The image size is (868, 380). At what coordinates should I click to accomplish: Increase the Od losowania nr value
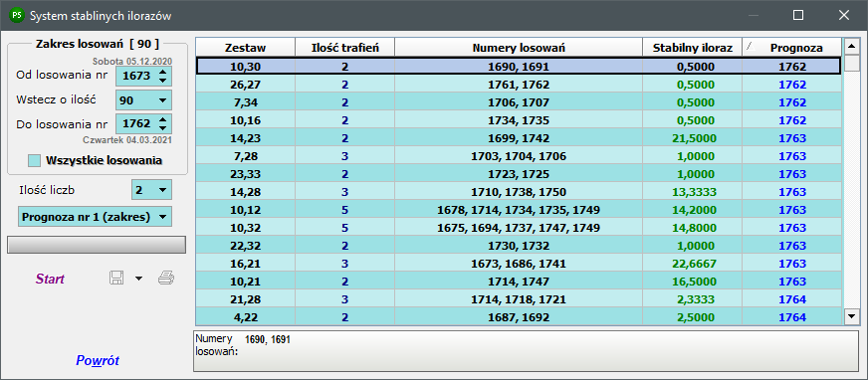point(162,72)
